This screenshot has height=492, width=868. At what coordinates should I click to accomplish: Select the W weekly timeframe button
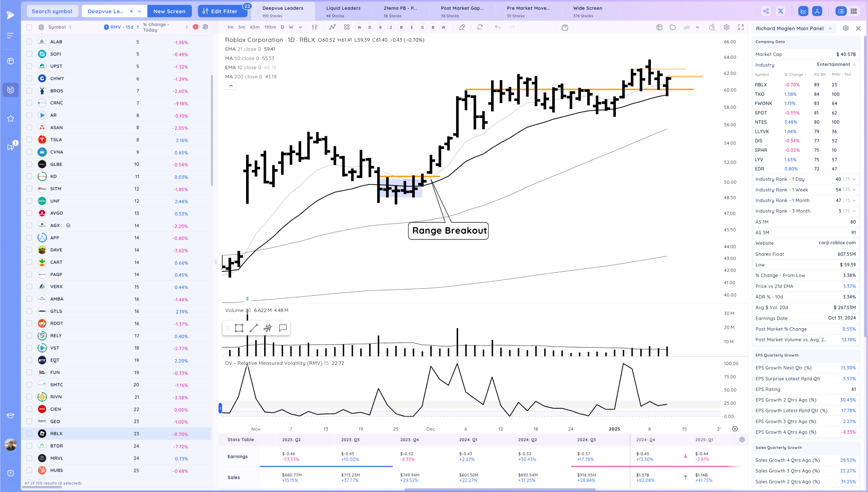[x=291, y=27]
